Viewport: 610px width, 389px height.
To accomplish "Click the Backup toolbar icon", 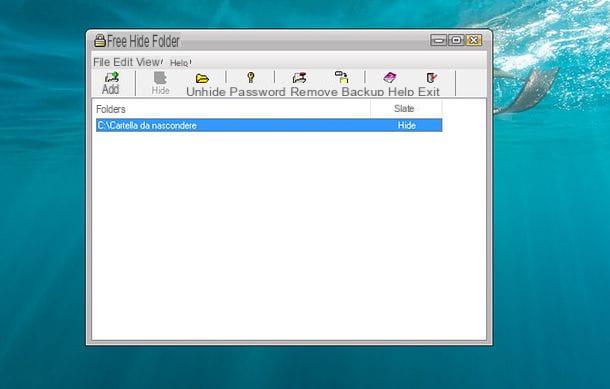I will point(342,77).
